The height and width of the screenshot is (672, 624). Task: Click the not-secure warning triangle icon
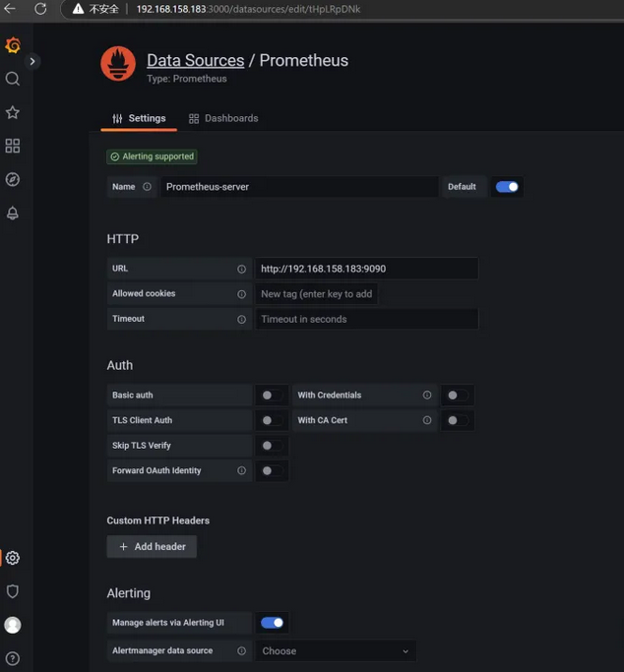[78, 9]
